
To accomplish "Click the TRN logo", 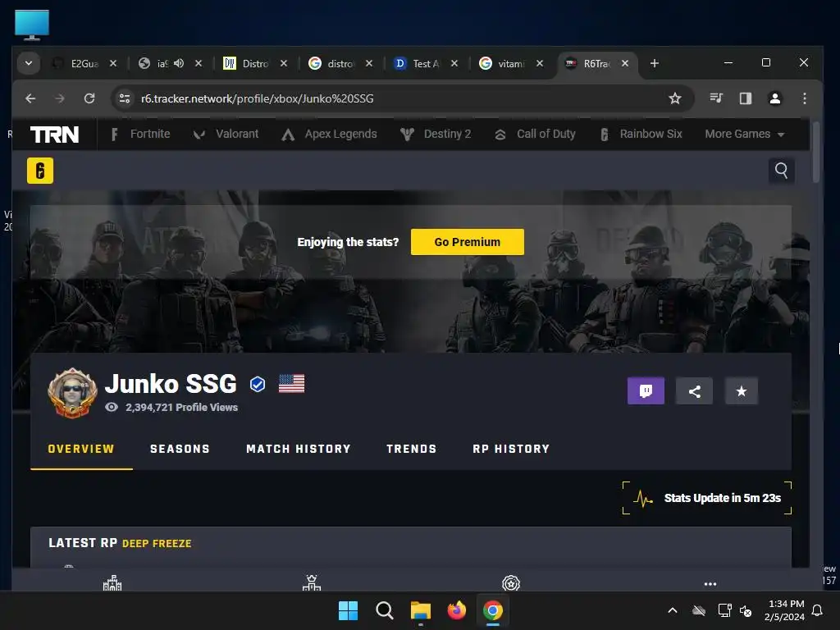I will pos(55,135).
